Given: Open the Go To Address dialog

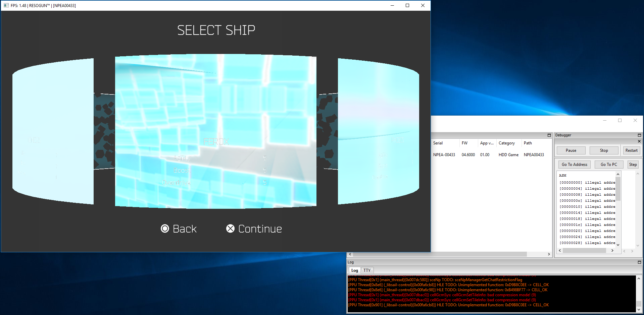Looking at the screenshot, I should click(574, 165).
